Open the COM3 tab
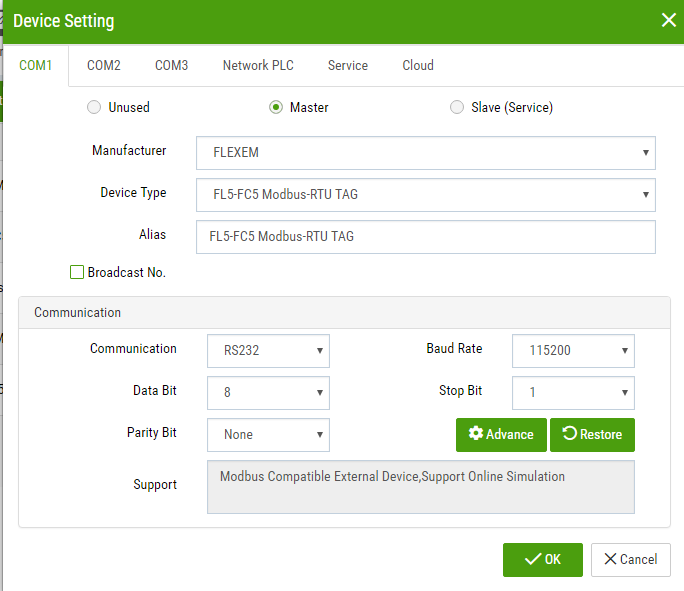 point(171,65)
